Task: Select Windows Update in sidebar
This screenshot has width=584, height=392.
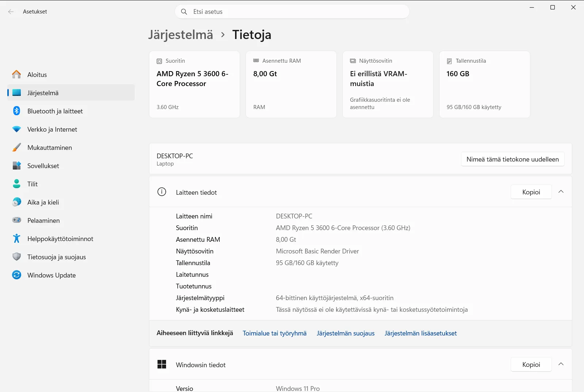Action: (x=71, y=275)
